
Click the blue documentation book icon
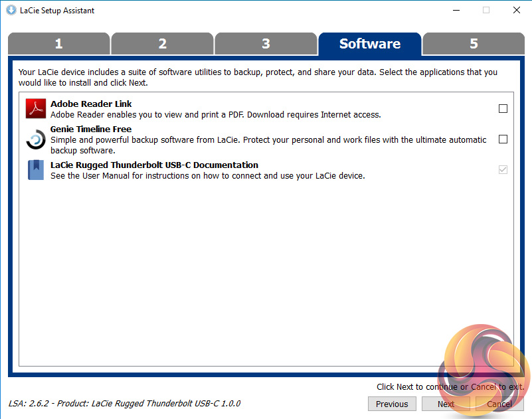click(36, 169)
